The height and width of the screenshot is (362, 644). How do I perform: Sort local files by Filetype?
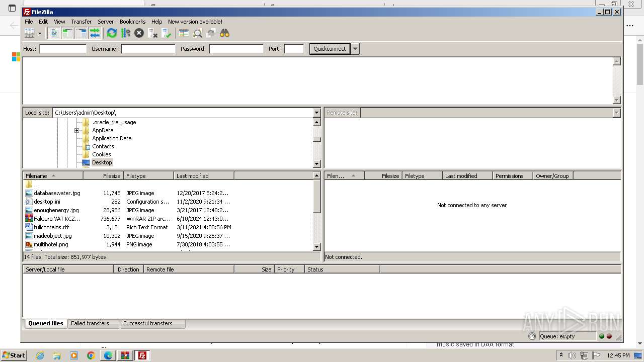[148, 176]
